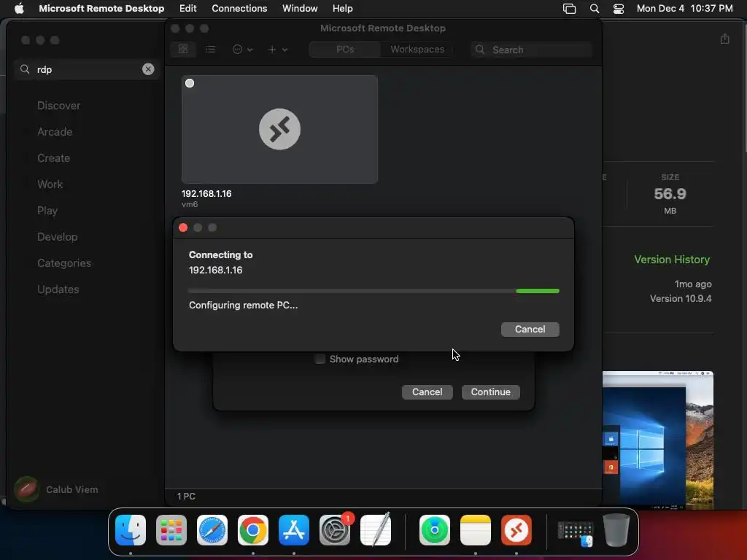Click the status dot on the PC thumbnail
Image resolution: width=747 pixels, height=560 pixels.
point(190,83)
